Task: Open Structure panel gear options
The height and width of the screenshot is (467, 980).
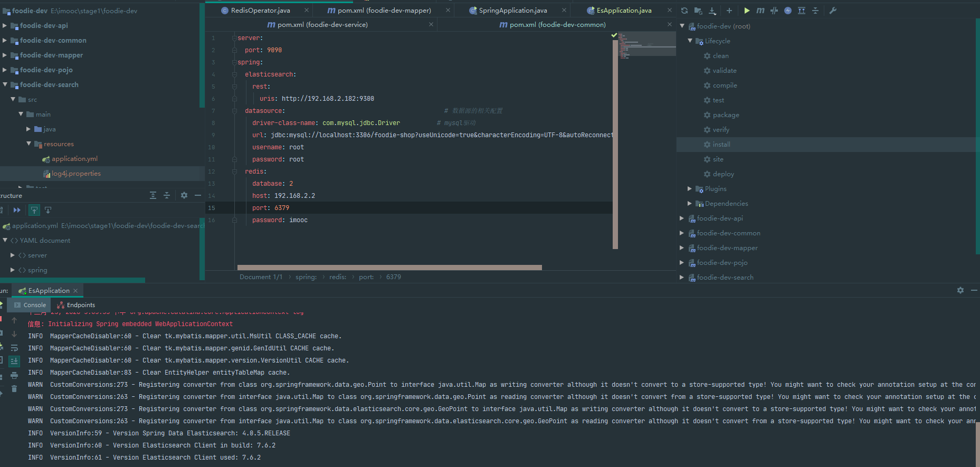Action: [184, 195]
